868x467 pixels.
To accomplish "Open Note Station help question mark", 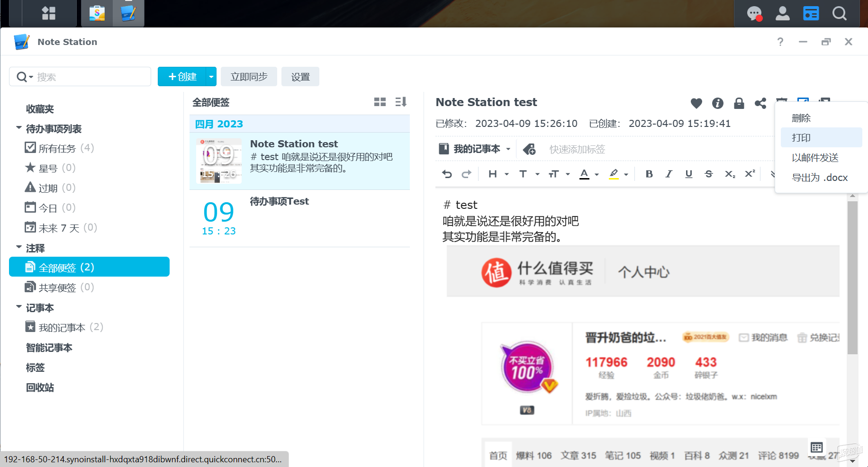I will (780, 42).
